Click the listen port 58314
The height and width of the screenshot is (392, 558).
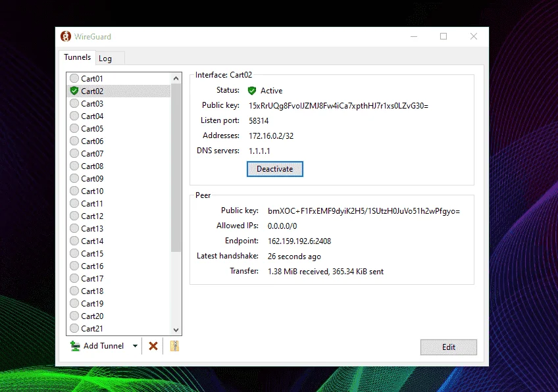[x=259, y=121]
